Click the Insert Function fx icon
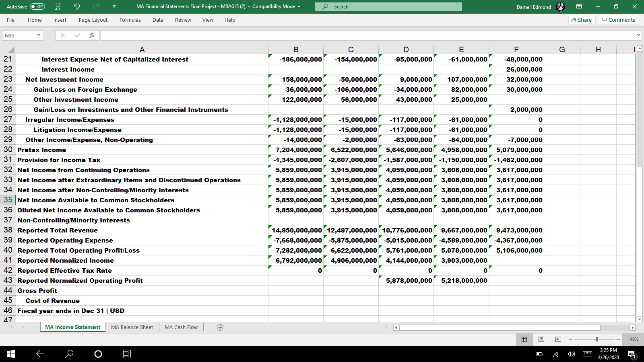Image resolution: width=644 pixels, height=362 pixels. (x=92, y=35)
